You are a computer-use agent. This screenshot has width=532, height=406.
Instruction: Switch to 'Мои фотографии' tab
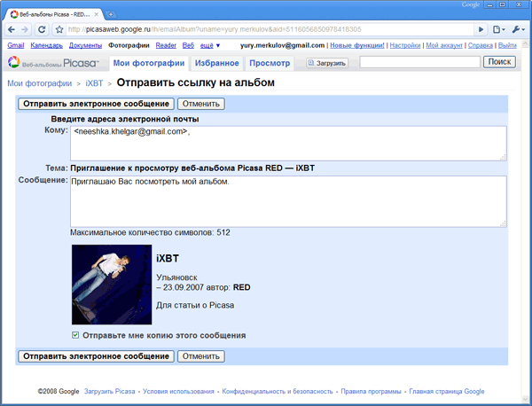149,63
